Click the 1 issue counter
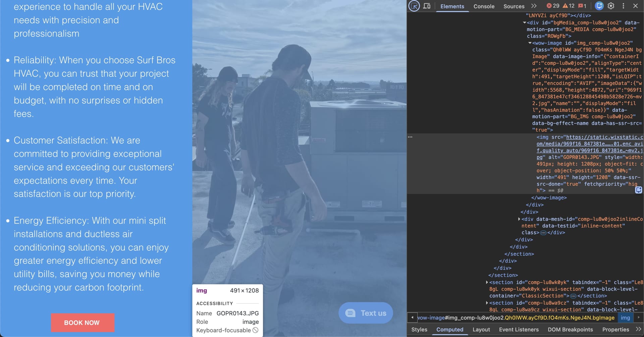 click(583, 6)
